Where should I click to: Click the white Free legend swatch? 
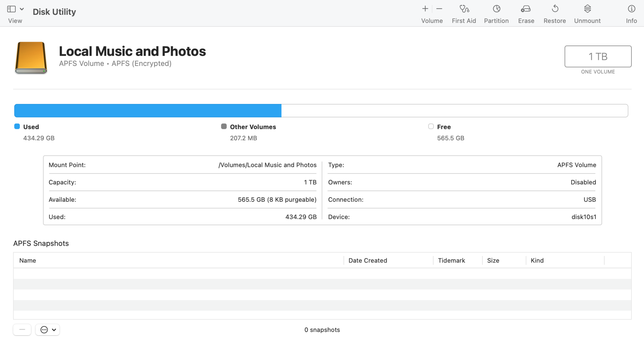tap(431, 126)
